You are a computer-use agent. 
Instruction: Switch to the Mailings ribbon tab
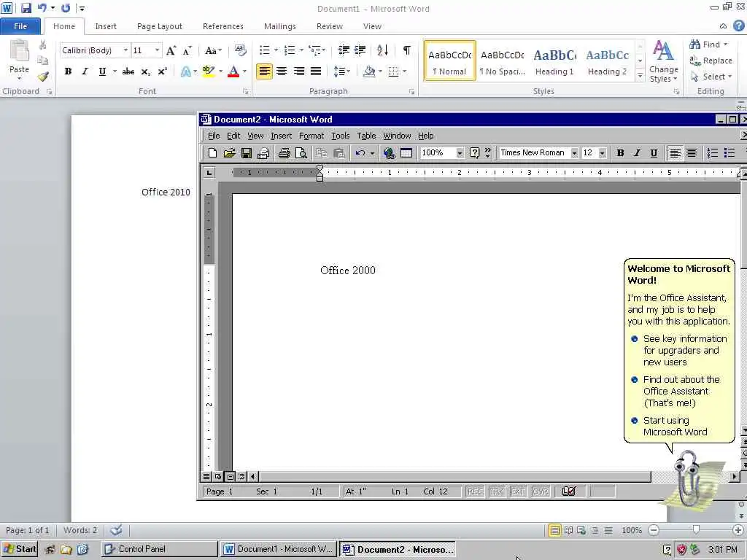279,26
